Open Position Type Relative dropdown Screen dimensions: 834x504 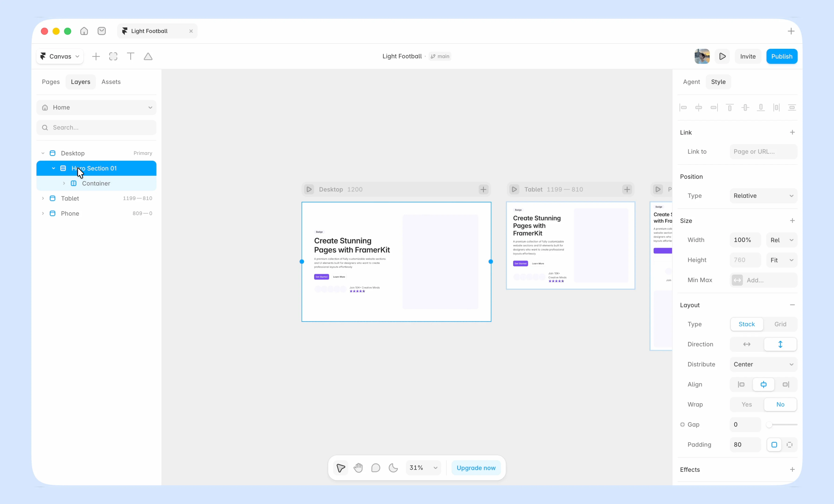[763, 196]
